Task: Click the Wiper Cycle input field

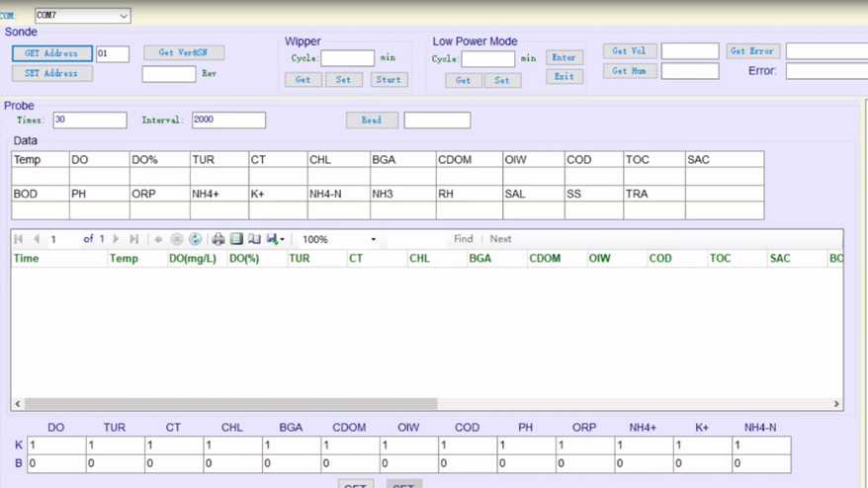Action: pos(347,58)
